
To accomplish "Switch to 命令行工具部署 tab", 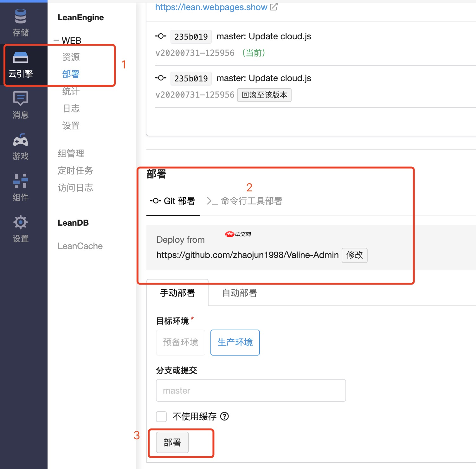I will (x=244, y=201).
